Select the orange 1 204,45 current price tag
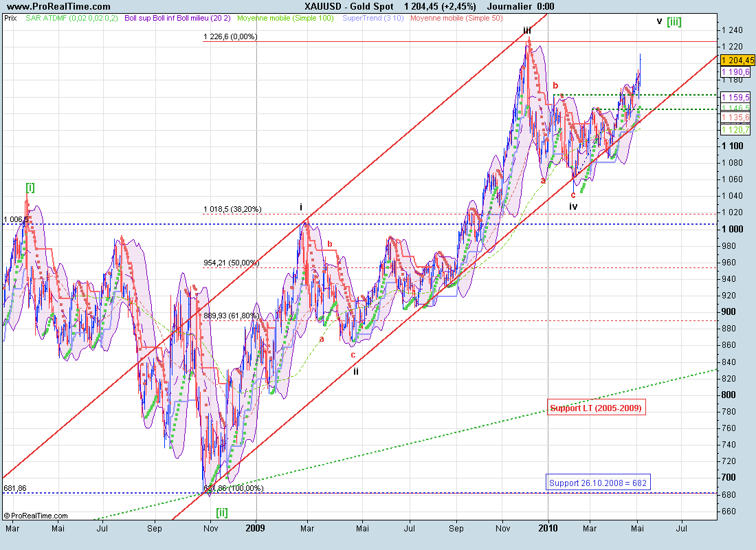 737,60
